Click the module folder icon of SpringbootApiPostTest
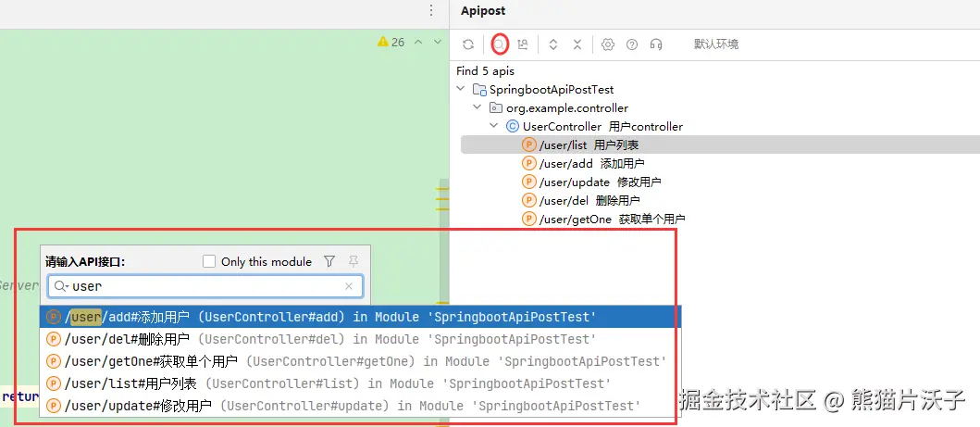This screenshot has width=980, height=427. click(479, 90)
